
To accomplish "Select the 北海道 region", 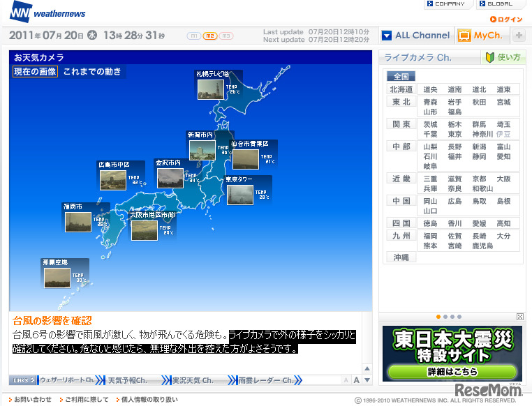I will [x=401, y=89].
